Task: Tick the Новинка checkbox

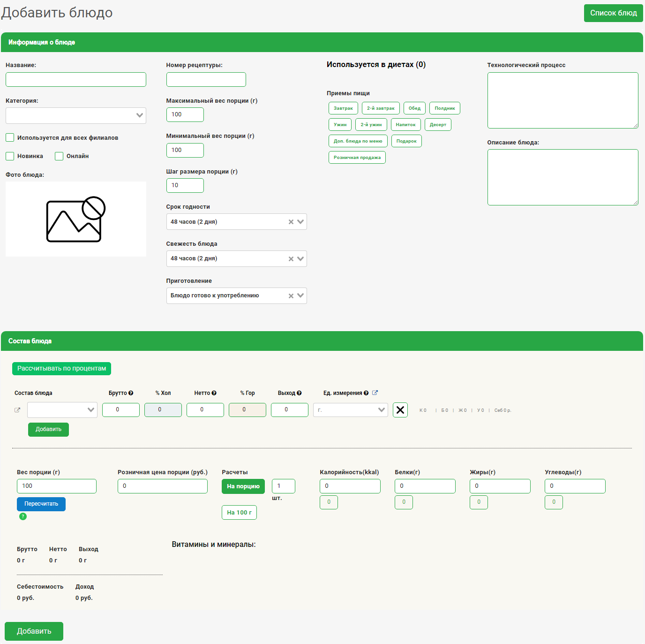Action: pos(10,156)
